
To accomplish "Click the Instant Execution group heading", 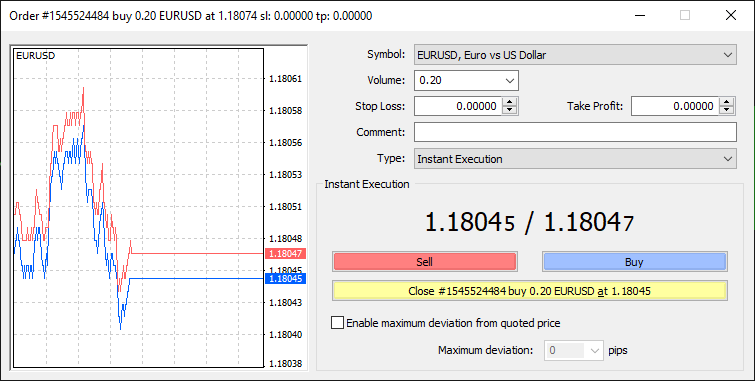I will click(x=367, y=184).
